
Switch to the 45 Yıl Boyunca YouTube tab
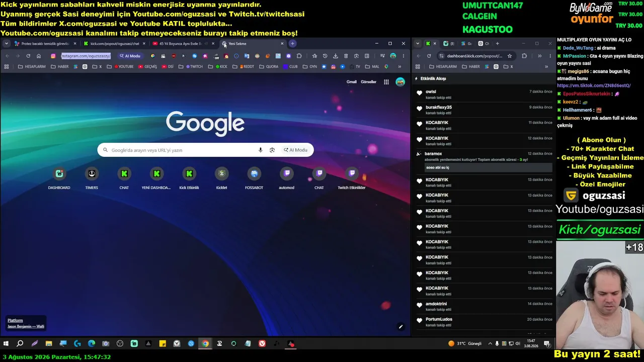[x=184, y=44]
